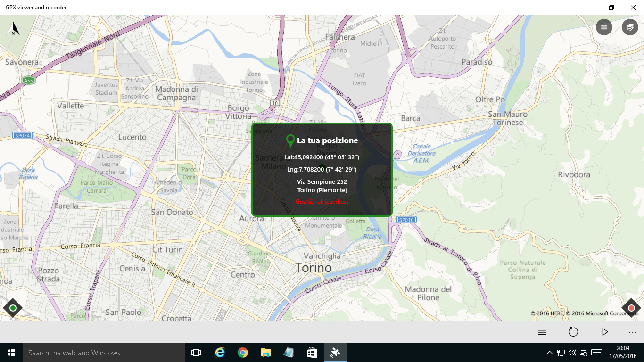Open Task View in taskbar
The height and width of the screenshot is (362, 644).
click(196, 353)
